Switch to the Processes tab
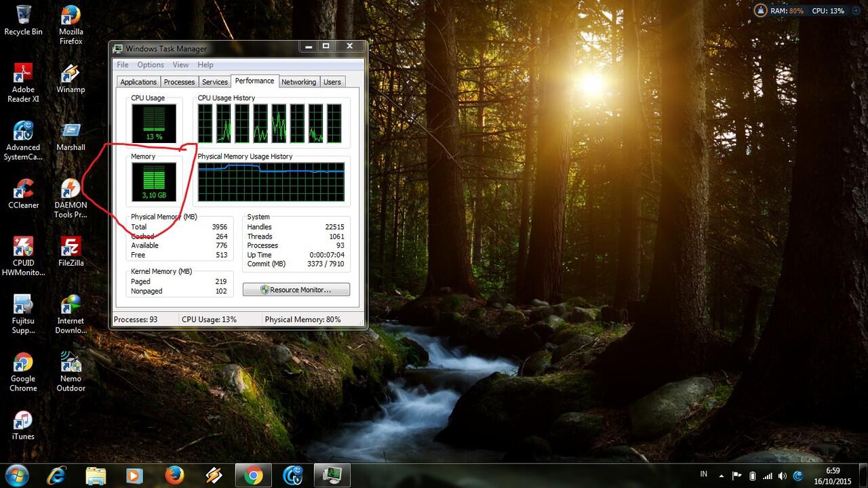The width and height of the screenshot is (868, 488). (180, 82)
